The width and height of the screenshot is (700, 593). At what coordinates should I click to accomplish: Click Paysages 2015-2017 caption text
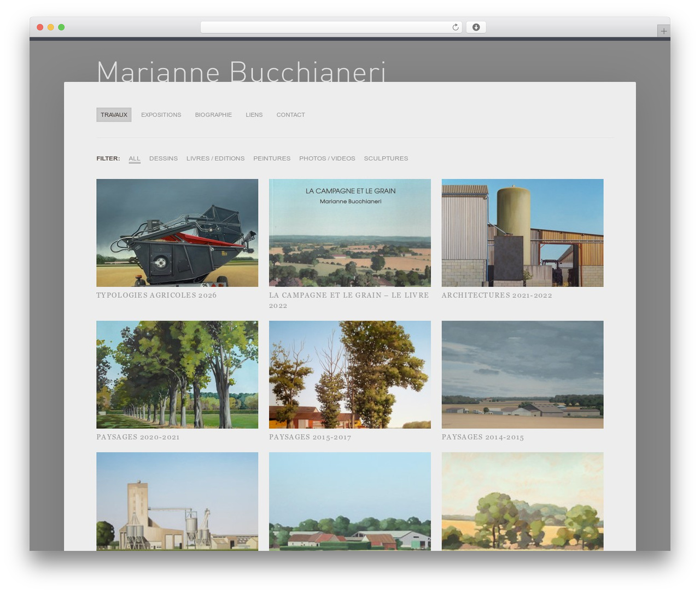(x=310, y=437)
